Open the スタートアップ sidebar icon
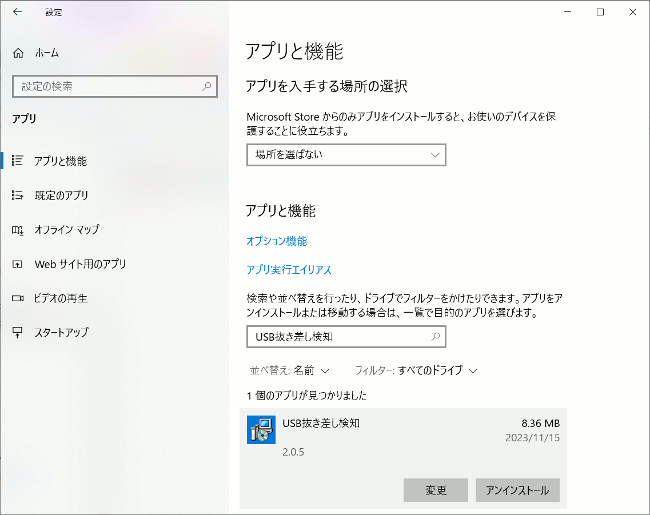Image resolution: width=650 pixels, height=515 pixels. click(x=17, y=332)
